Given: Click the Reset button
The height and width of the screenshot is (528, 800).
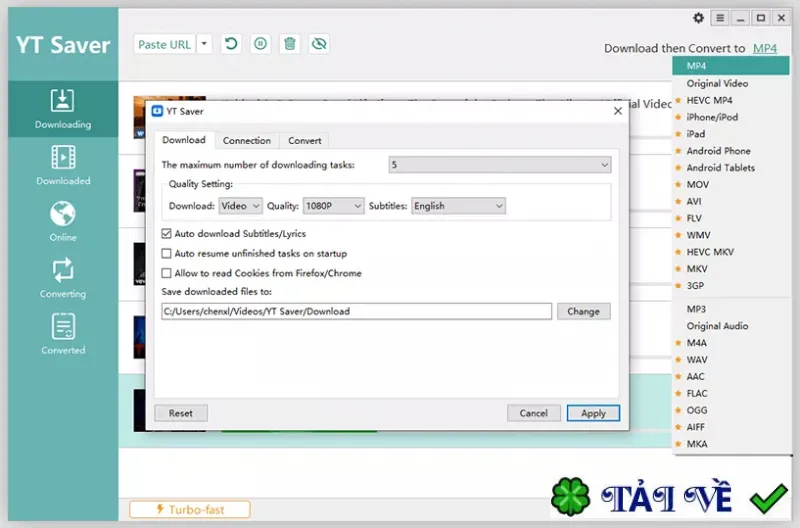Looking at the screenshot, I should coord(181,413).
